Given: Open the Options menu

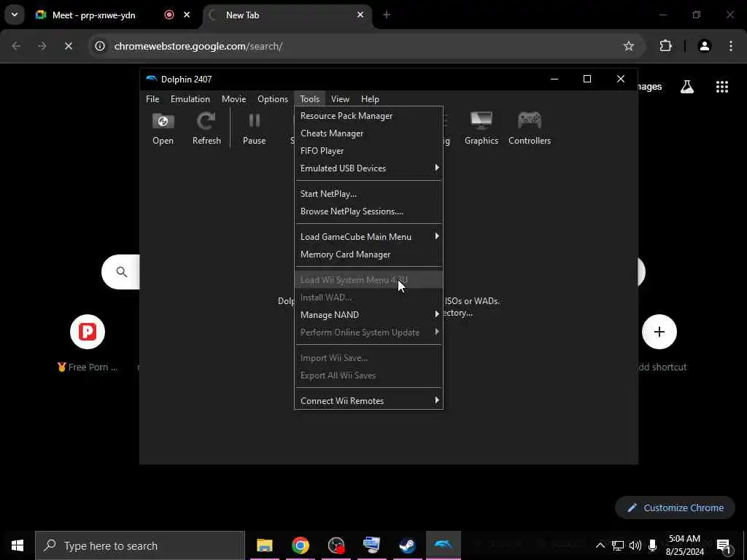Looking at the screenshot, I should (273, 99).
